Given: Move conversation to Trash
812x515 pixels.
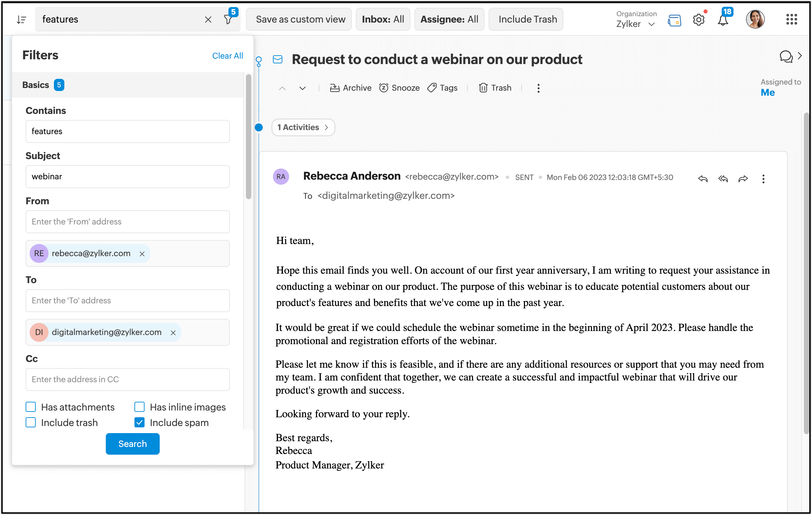Looking at the screenshot, I should pyautogui.click(x=495, y=88).
